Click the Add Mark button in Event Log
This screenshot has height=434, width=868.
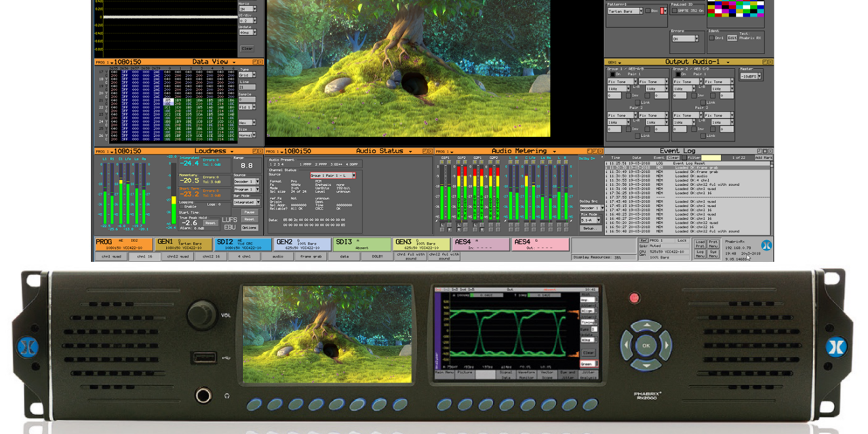pos(763,157)
